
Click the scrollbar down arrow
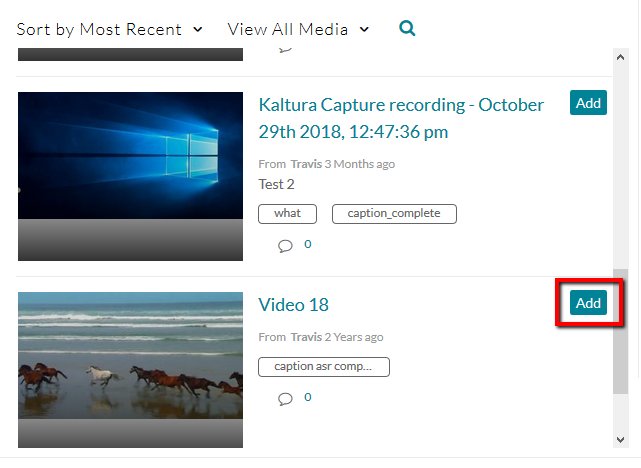621,438
